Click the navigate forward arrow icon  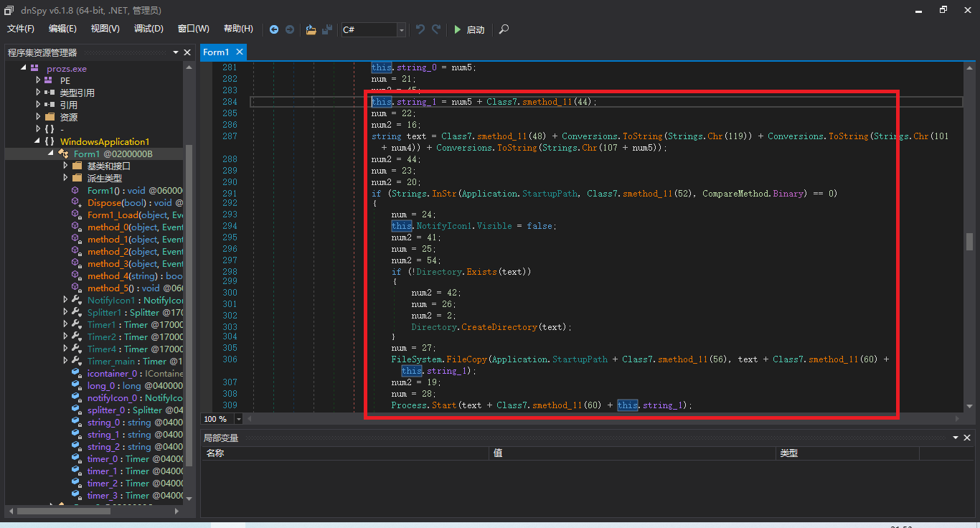tap(290, 29)
